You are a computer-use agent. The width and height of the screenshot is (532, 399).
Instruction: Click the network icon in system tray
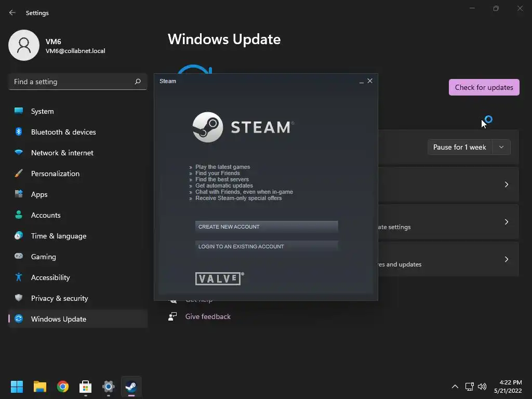click(469, 387)
